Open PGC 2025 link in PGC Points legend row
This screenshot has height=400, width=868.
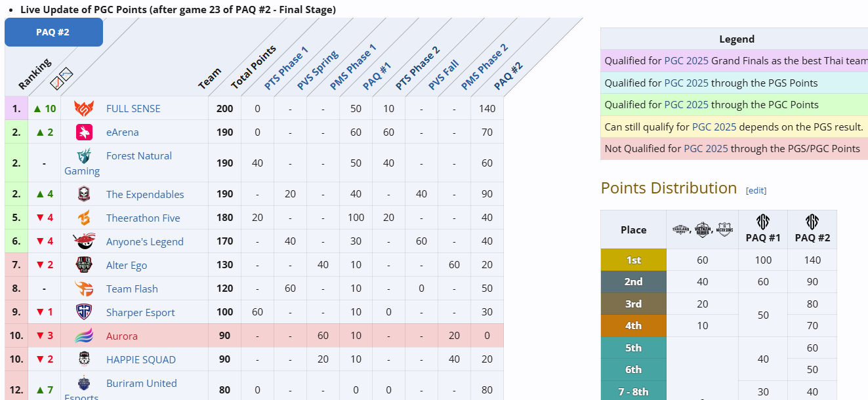tap(686, 104)
